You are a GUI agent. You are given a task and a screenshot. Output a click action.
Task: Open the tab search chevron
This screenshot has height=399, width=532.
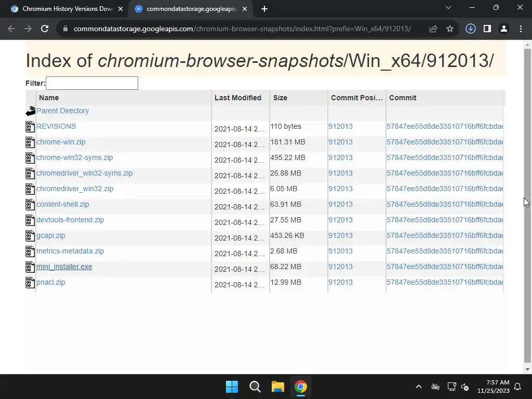coord(448,7)
